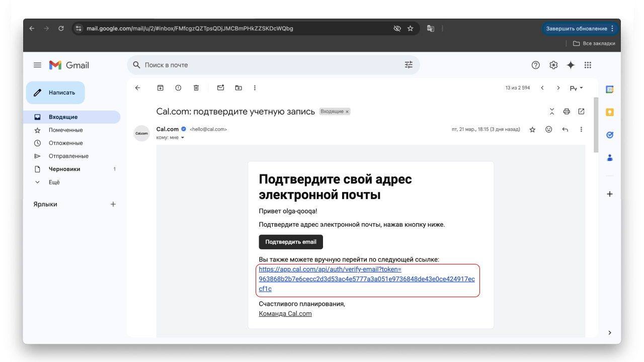644x362 pixels.
Task: Go to newer message arrow
Action: [x=542, y=88]
